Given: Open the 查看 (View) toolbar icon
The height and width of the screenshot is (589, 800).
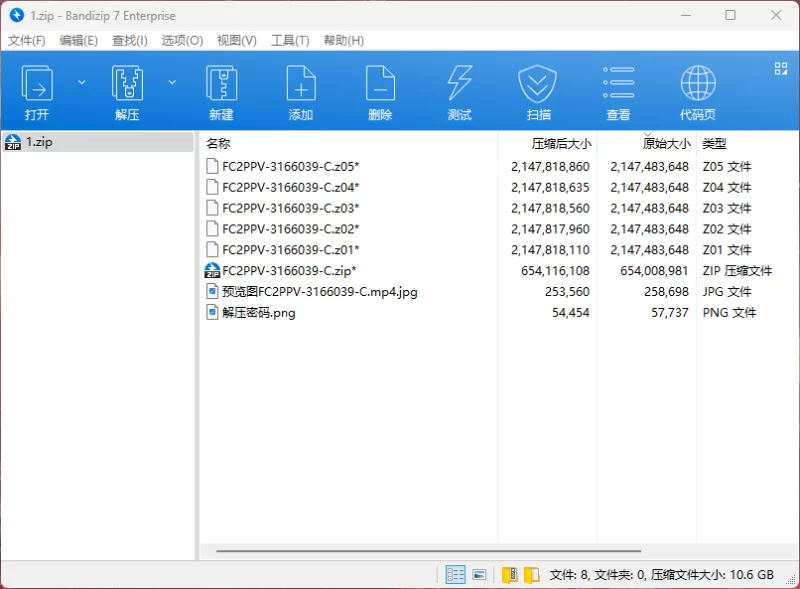Looking at the screenshot, I should pyautogui.click(x=618, y=92).
